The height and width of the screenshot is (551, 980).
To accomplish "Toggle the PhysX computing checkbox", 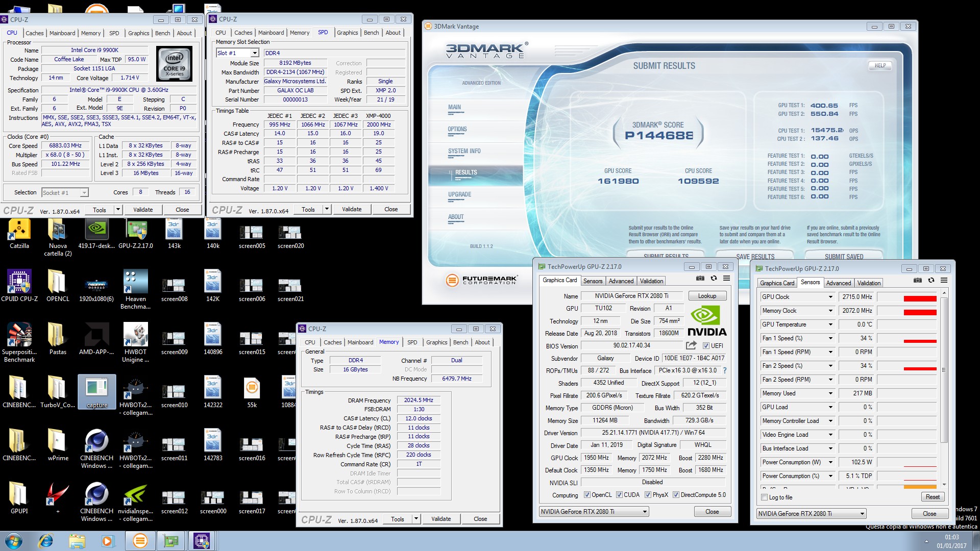I will 648,495.
